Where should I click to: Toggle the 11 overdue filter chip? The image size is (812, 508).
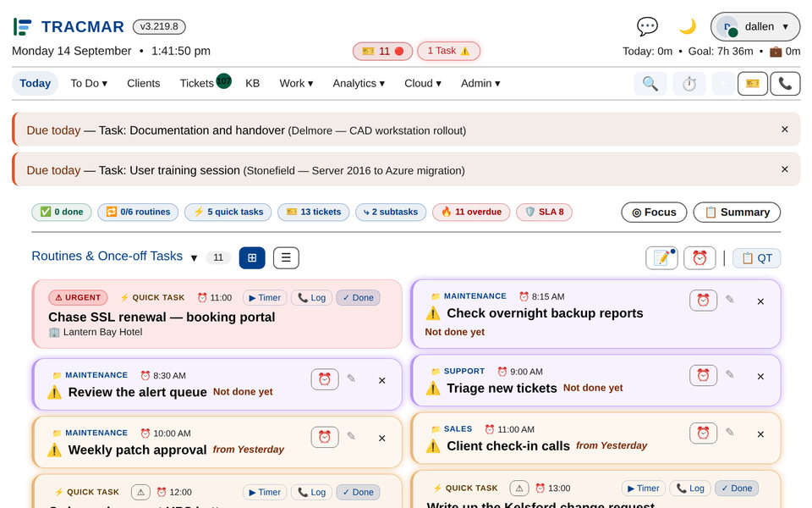point(471,212)
